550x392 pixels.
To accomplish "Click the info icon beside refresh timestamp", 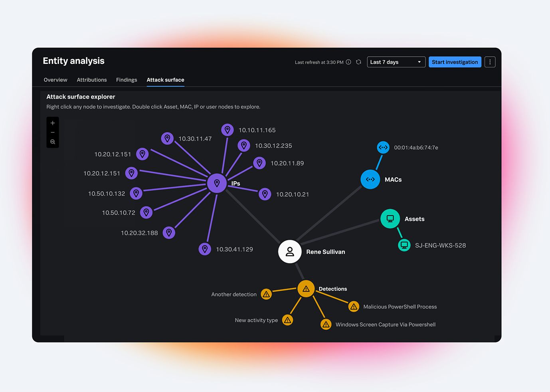I will coord(348,62).
